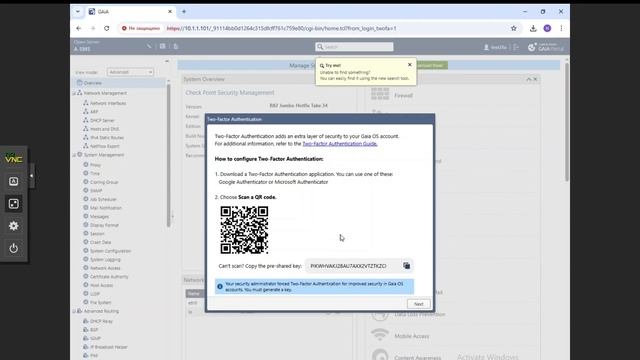Open DHCP Server settings
The image size is (640, 360).
(102, 120)
